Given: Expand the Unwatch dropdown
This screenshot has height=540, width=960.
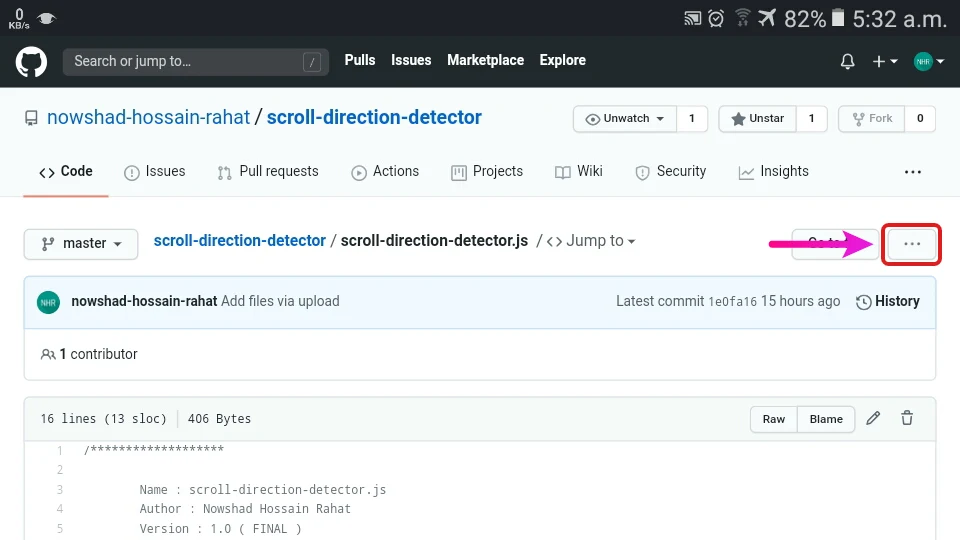Looking at the screenshot, I should tap(625, 119).
